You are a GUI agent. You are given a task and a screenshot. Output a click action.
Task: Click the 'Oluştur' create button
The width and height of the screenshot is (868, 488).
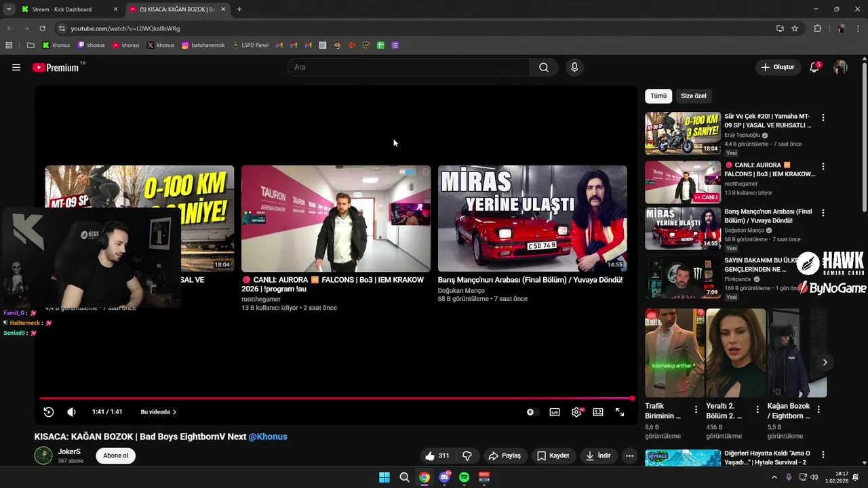pos(777,67)
